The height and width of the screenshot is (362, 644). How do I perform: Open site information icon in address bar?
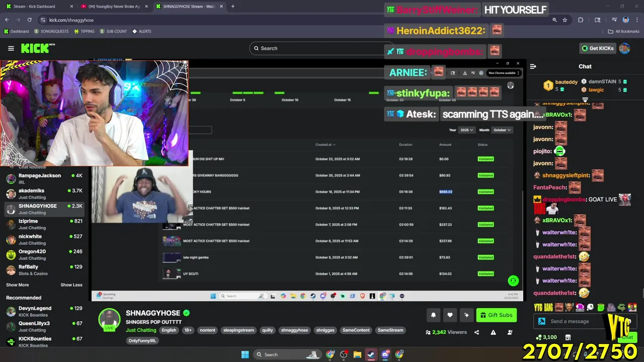click(x=43, y=20)
